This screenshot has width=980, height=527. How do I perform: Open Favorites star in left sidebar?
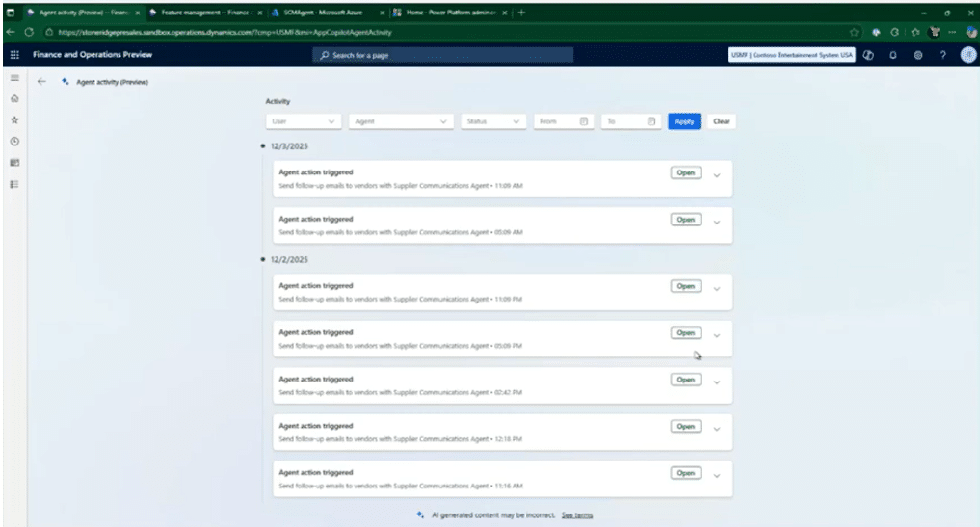(14, 120)
